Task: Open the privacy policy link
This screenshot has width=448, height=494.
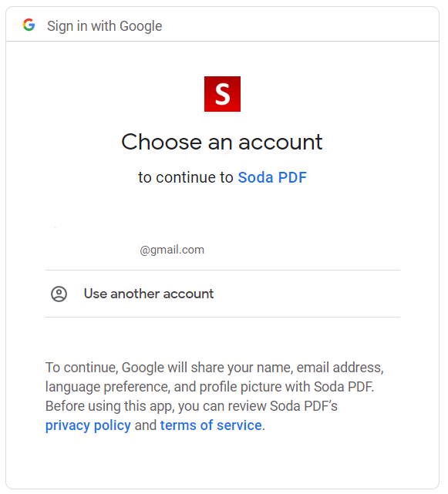Action: click(x=88, y=425)
